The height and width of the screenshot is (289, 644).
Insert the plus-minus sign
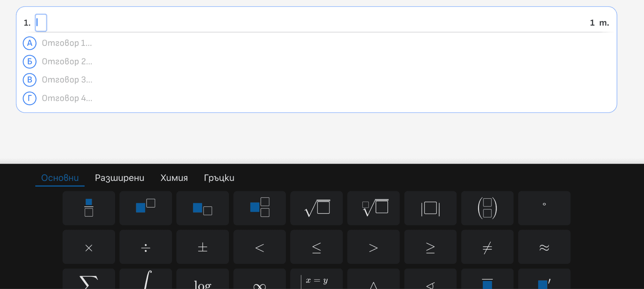203,247
